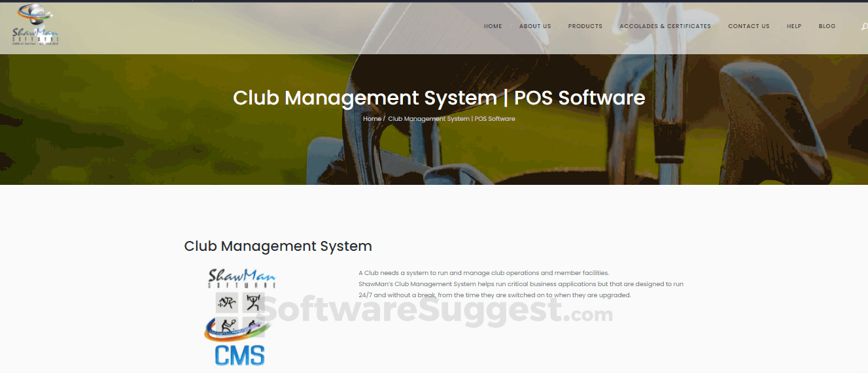
Task: Select the Club Management System heading
Action: pyautogui.click(x=278, y=246)
